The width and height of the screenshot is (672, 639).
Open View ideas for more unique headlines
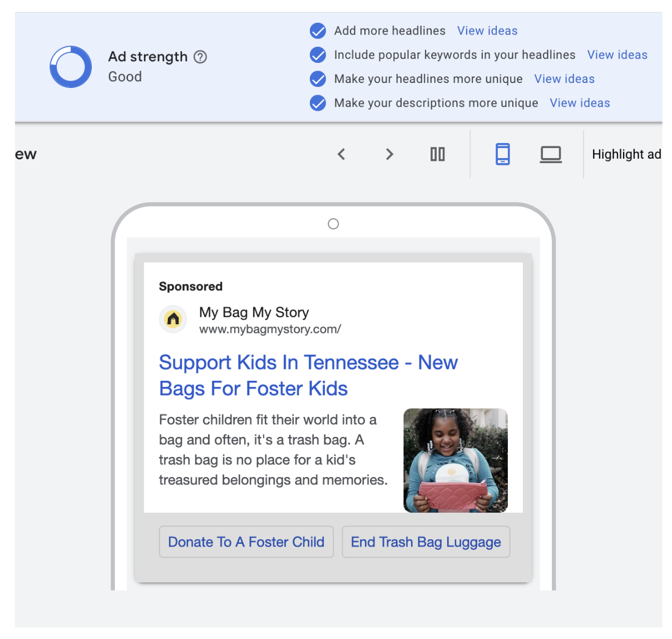point(565,79)
